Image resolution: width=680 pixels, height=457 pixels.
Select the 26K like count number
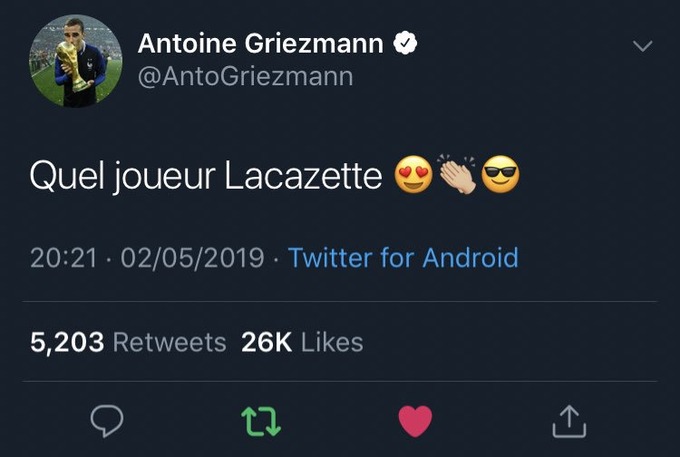267,343
